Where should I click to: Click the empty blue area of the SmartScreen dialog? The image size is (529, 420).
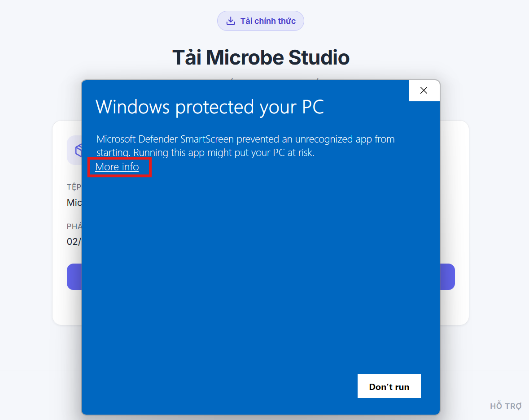pos(260,270)
